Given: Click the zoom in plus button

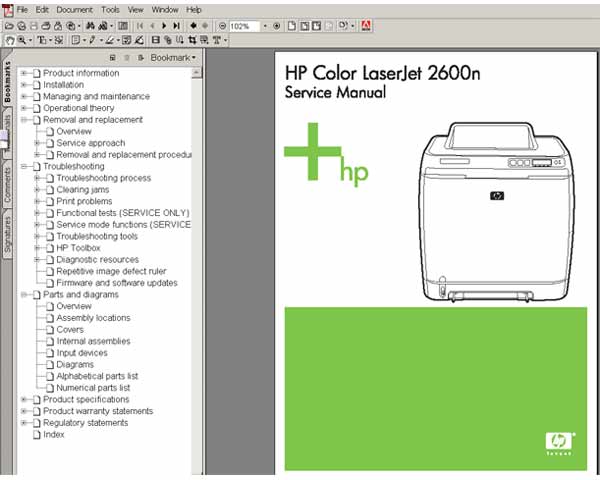Looking at the screenshot, I should [x=277, y=26].
